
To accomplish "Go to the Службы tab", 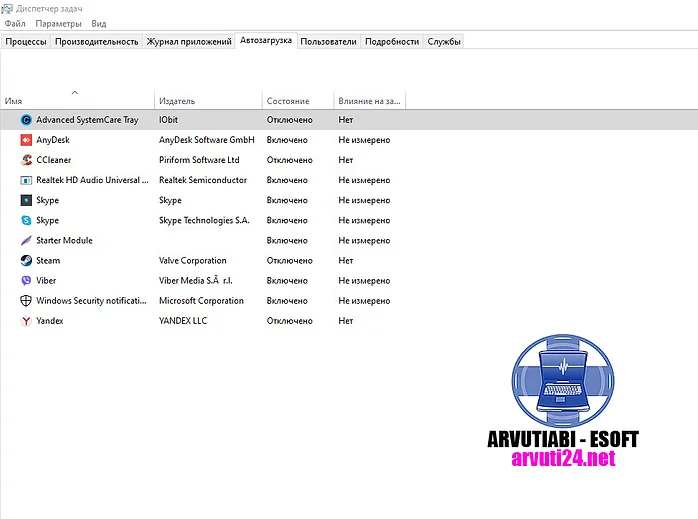I will pos(444,42).
